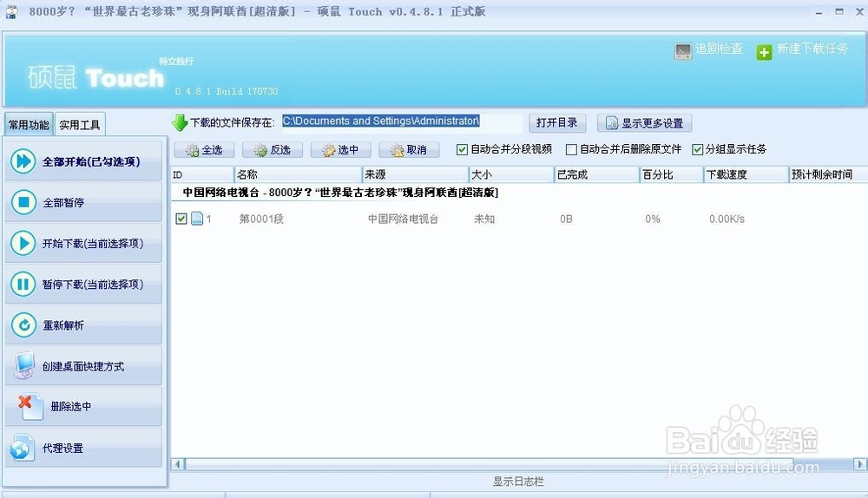
Task: Sort by the 预计剩余时间 column header
Action: click(x=827, y=174)
